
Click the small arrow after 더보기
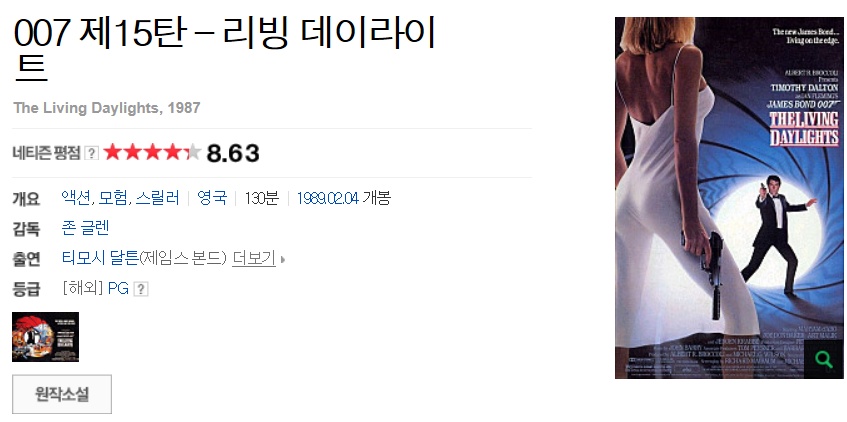pos(283,260)
